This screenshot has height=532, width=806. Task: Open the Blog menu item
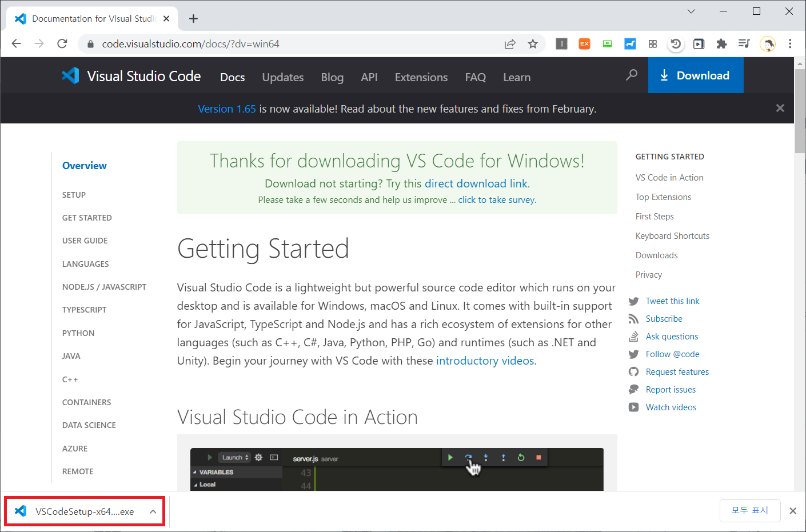[332, 77]
